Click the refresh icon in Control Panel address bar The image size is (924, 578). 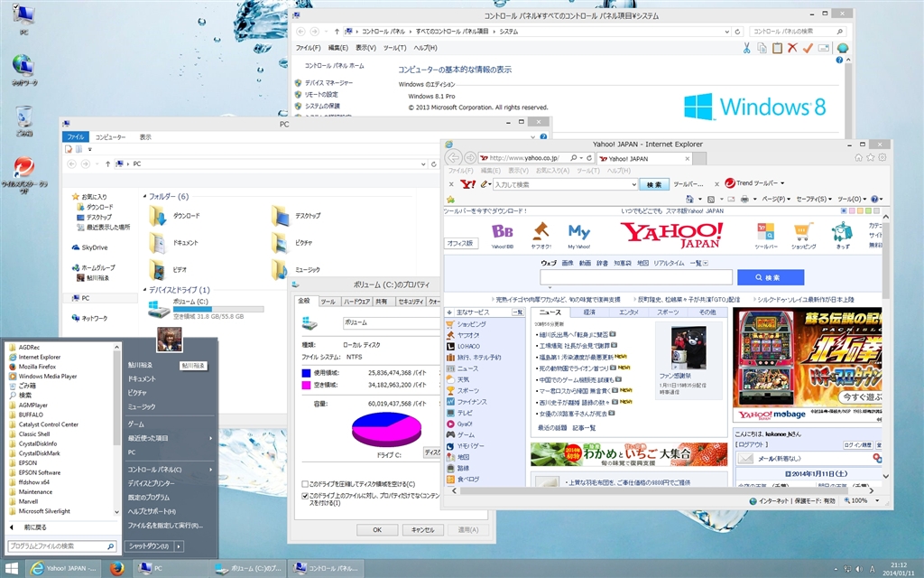point(737,32)
